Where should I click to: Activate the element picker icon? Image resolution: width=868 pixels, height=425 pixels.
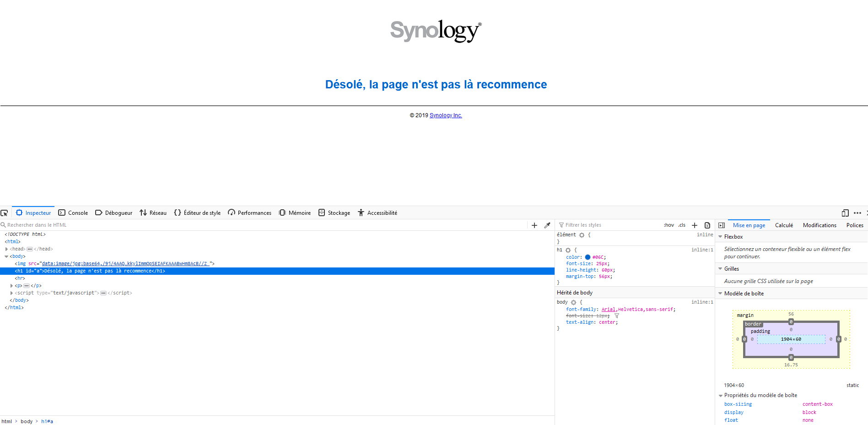pos(4,213)
